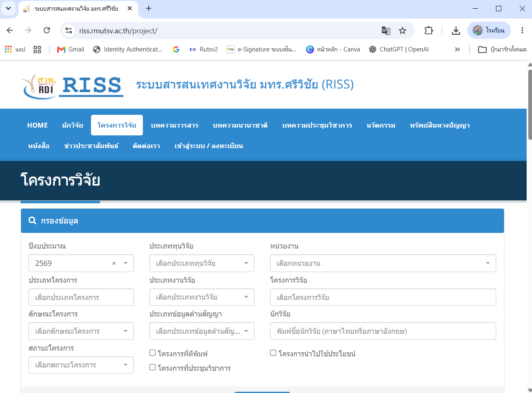Clear the 2569 year selection x
This screenshot has width=532, height=393.
click(x=114, y=263)
